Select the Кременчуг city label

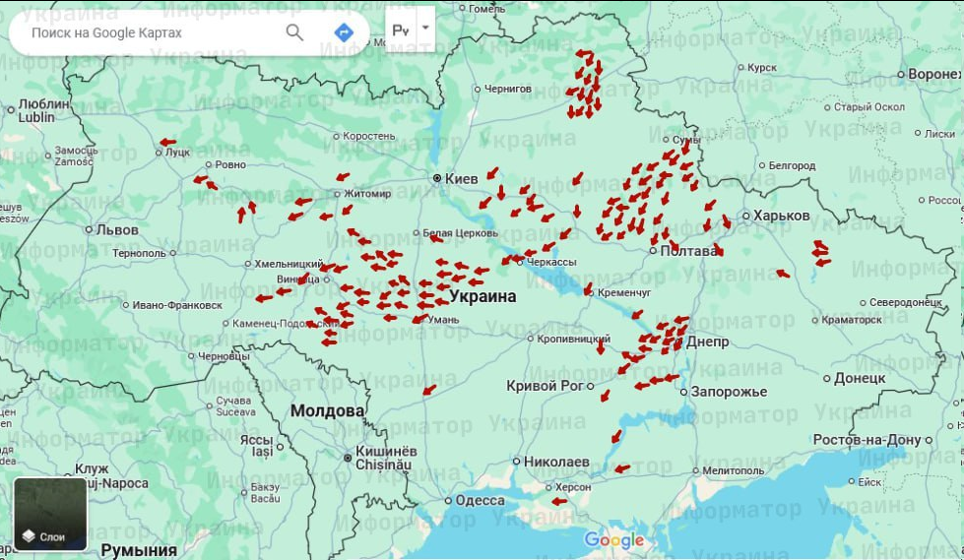point(624,293)
